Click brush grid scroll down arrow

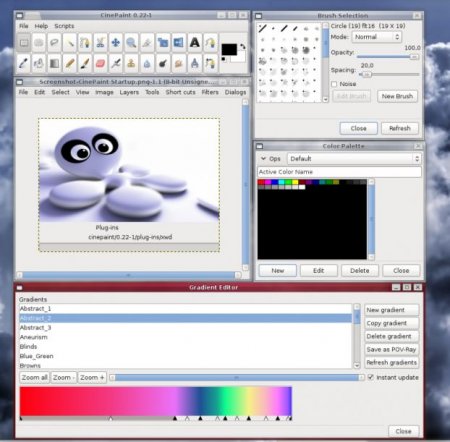pyautogui.click(x=325, y=99)
